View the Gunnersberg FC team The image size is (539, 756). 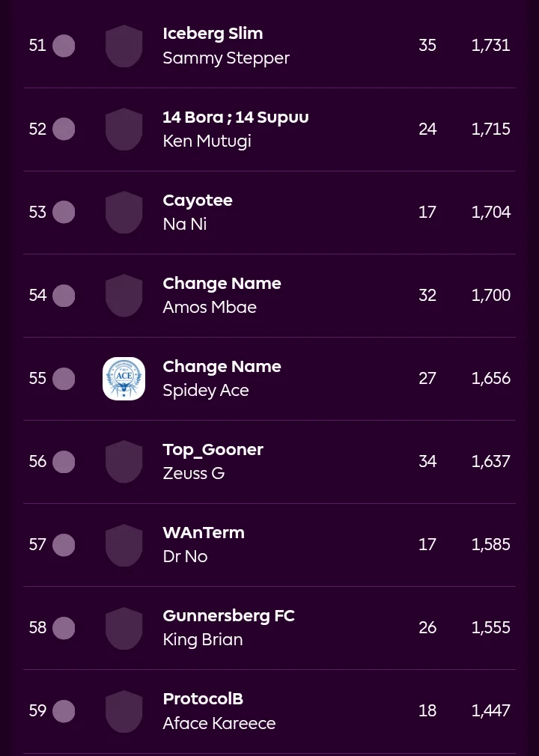228,616
